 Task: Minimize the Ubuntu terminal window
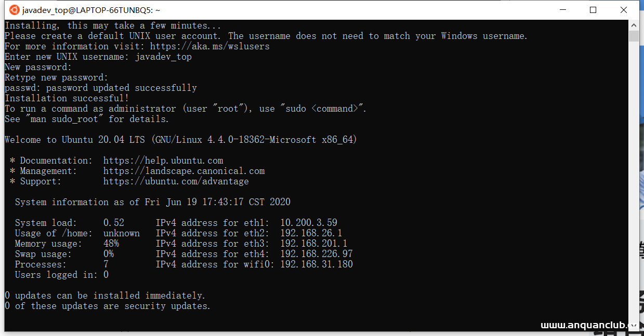point(562,10)
